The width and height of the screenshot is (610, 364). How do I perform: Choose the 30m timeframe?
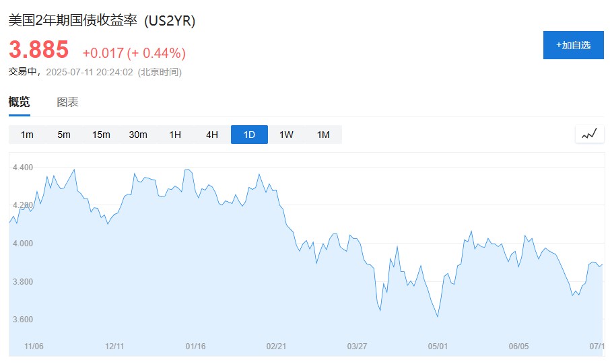138,135
